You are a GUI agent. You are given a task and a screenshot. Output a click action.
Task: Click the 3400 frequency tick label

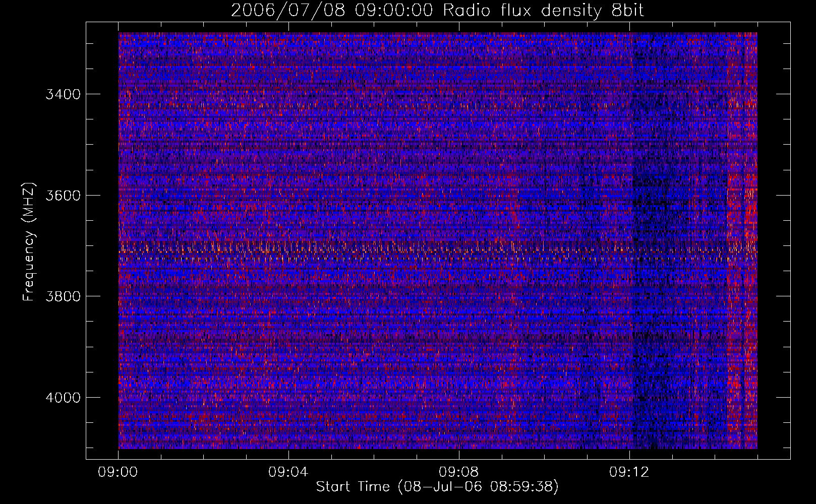(63, 94)
